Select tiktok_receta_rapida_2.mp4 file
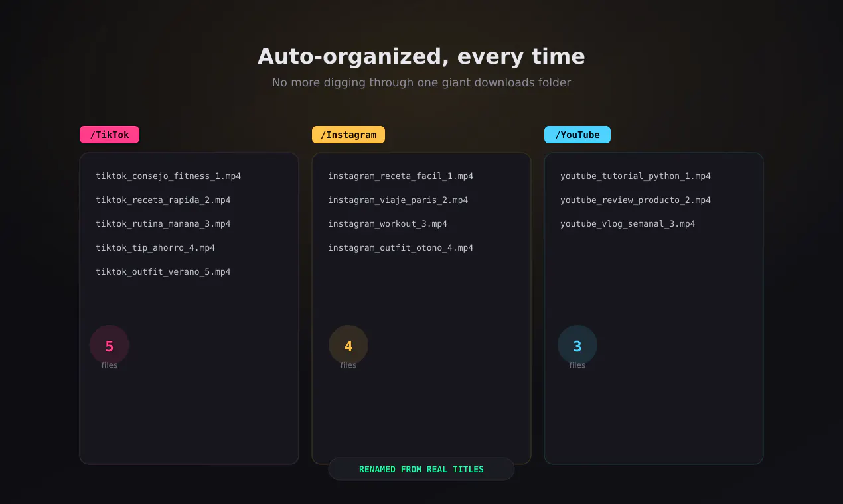The height and width of the screenshot is (504, 843). pos(163,200)
